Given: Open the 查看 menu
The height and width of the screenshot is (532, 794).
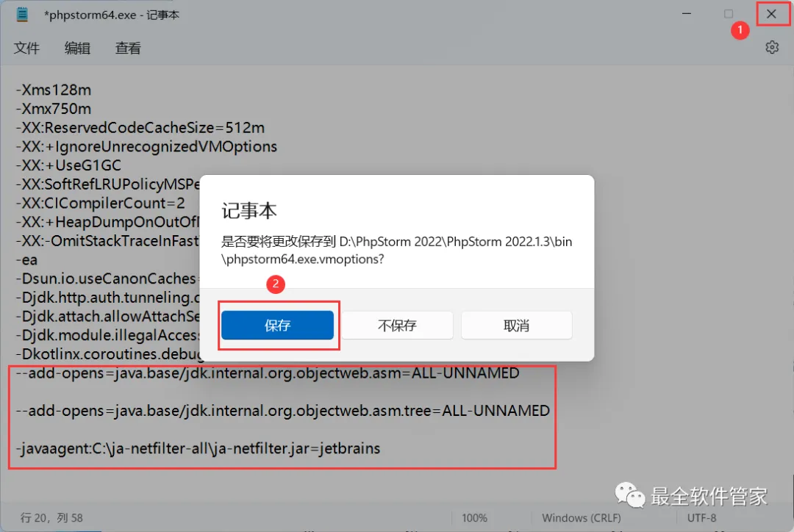Looking at the screenshot, I should click(x=128, y=48).
